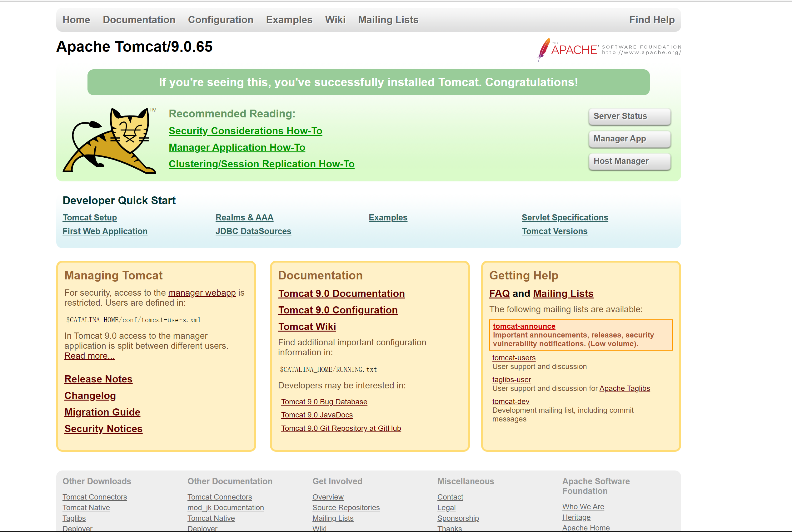This screenshot has height=532, width=792.
Task: Open First Web Application link
Action: [105, 231]
